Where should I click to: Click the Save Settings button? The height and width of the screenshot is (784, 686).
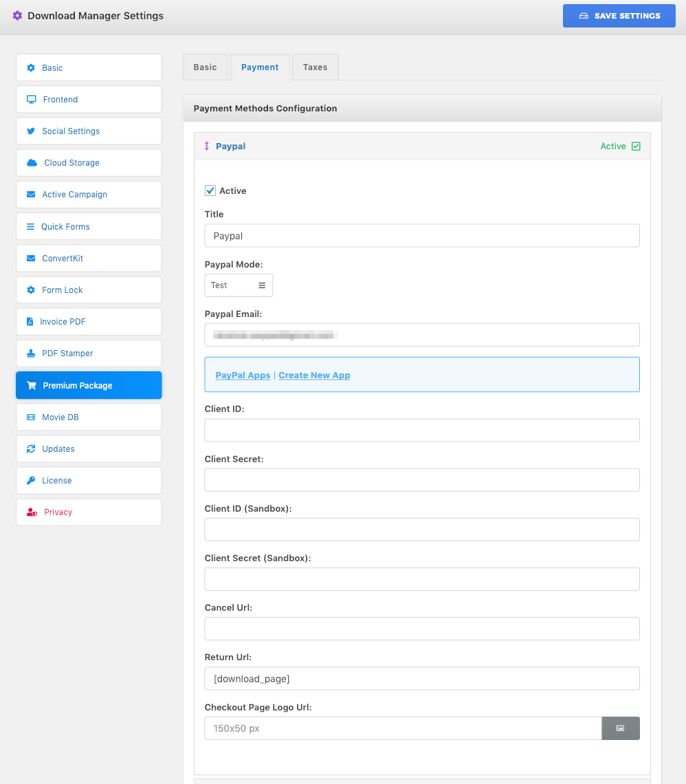(x=619, y=16)
